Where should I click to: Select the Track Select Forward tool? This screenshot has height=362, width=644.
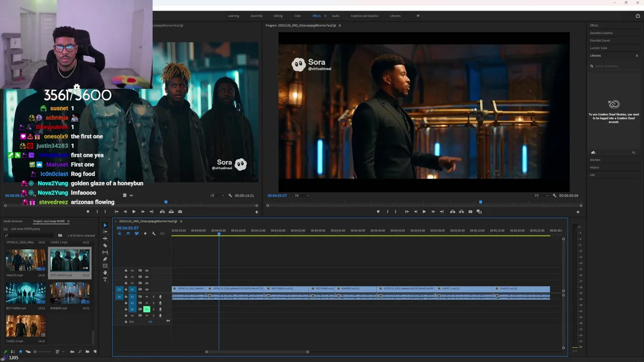coord(105,232)
